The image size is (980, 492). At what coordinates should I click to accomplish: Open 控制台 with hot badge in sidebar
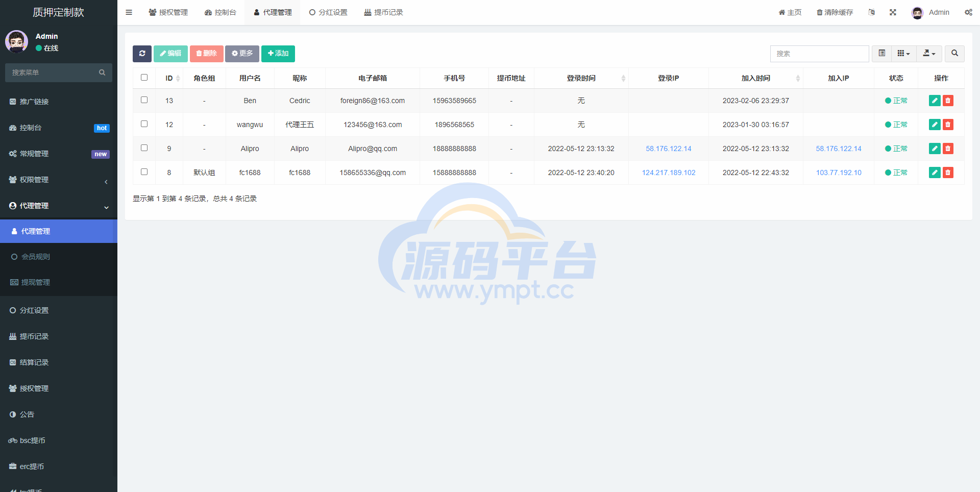59,128
